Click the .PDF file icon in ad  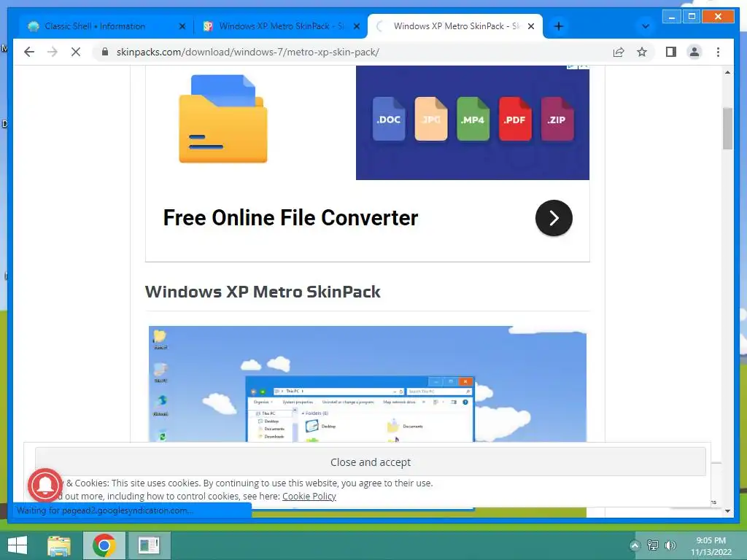click(x=514, y=119)
